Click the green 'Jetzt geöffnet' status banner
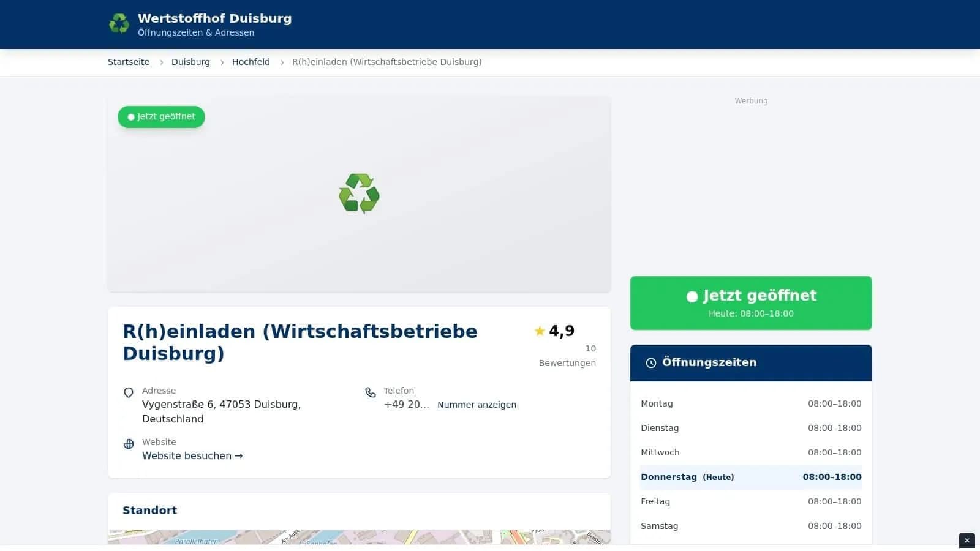The height and width of the screenshot is (551, 980). [x=751, y=303]
